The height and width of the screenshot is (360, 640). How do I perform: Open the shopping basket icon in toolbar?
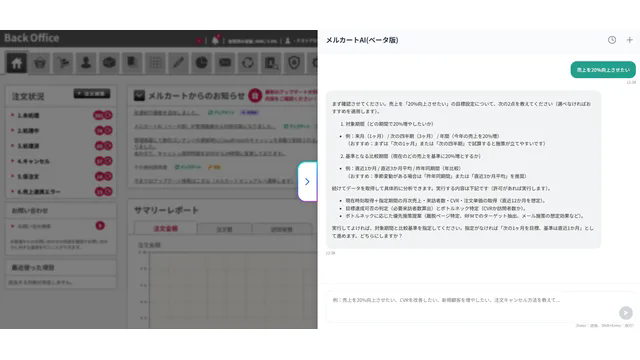tap(40, 63)
